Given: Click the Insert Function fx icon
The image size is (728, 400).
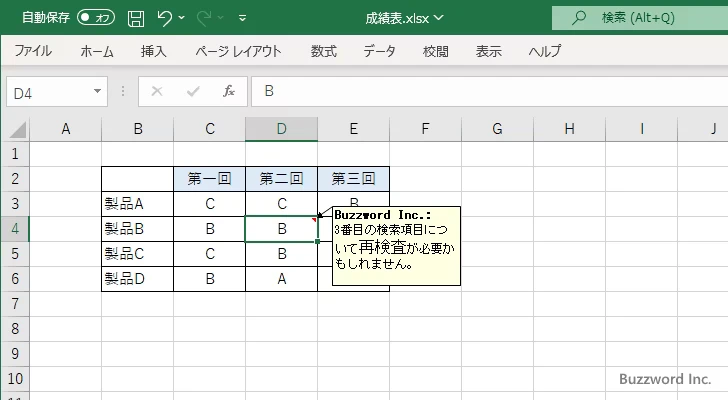Looking at the screenshot, I should tap(229, 91).
